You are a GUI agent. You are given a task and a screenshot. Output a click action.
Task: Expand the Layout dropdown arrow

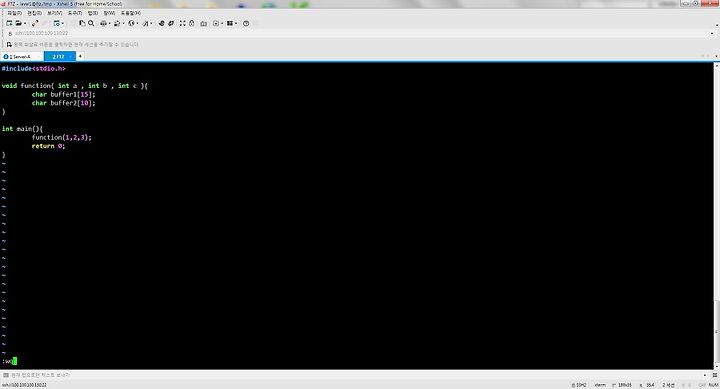[236, 23]
